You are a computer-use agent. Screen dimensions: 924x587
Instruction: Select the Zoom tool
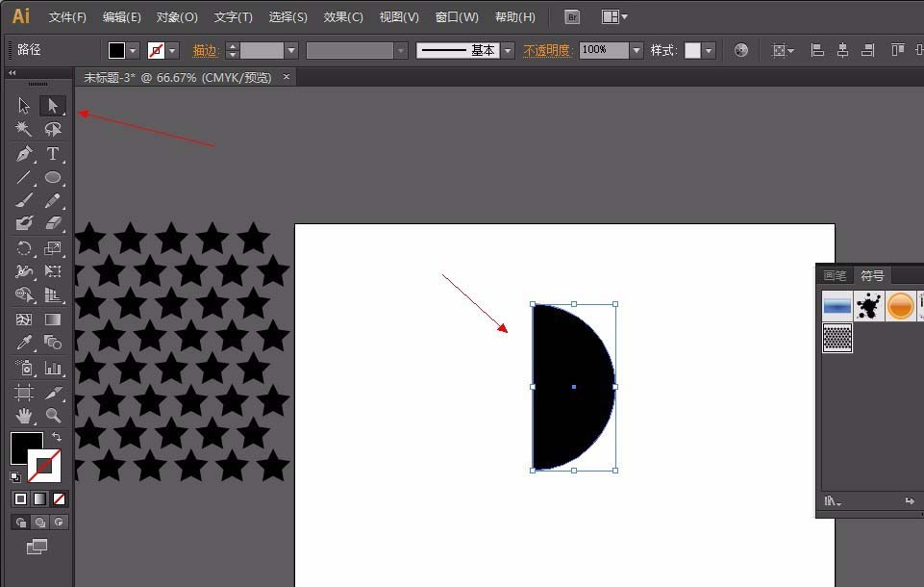53,415
